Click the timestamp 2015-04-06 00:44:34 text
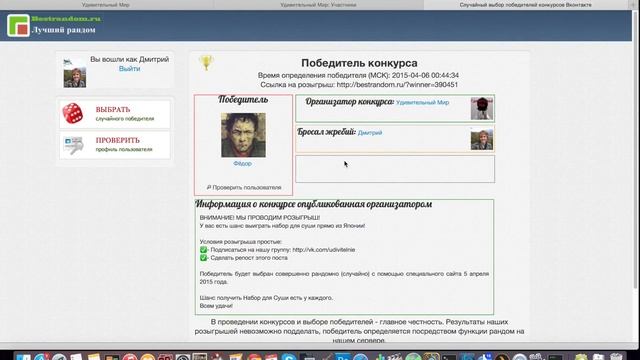640x360 pixels. 425,75
